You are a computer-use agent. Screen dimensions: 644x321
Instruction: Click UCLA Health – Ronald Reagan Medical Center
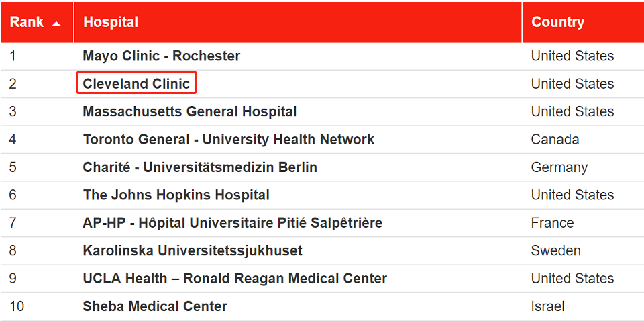tap(235, 278)
